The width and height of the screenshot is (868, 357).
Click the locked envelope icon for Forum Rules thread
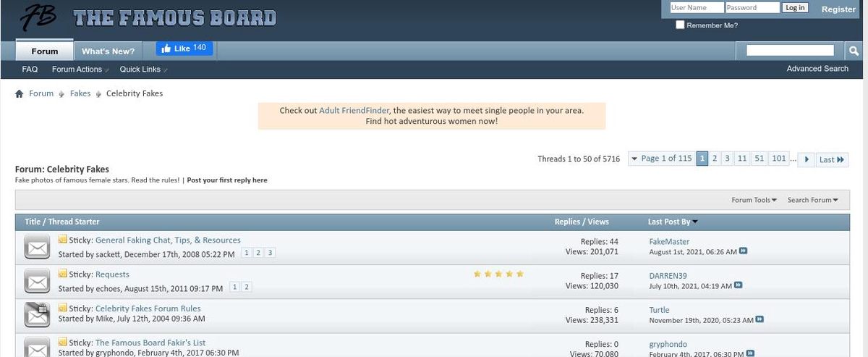pyautogui.click(x=36, y=314)
